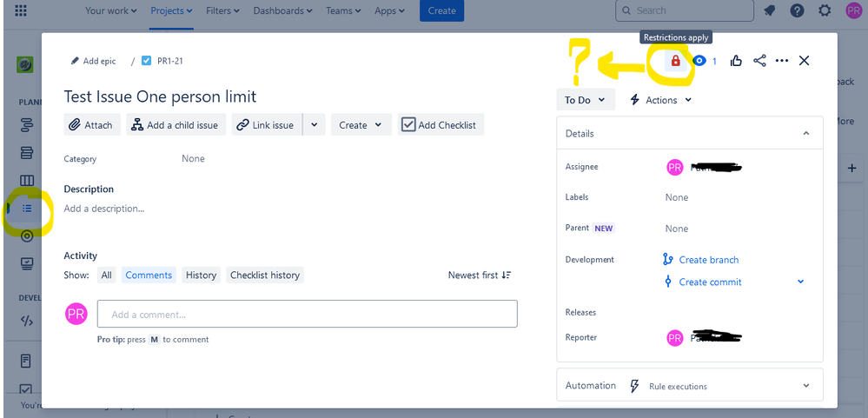Click Add a description field
868x418 pixels.
click(x=104, y=209)
